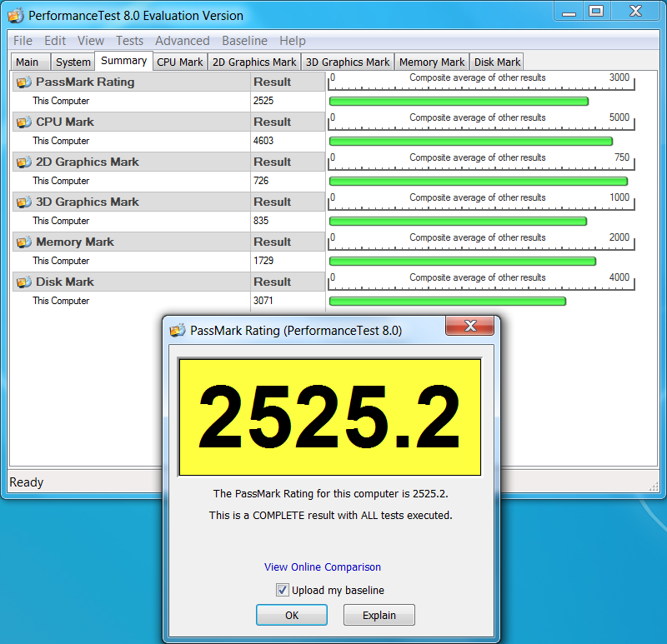667x644 pixels.
Task: Select the 2D Graphics Mark header label
Action: (88, 162)
